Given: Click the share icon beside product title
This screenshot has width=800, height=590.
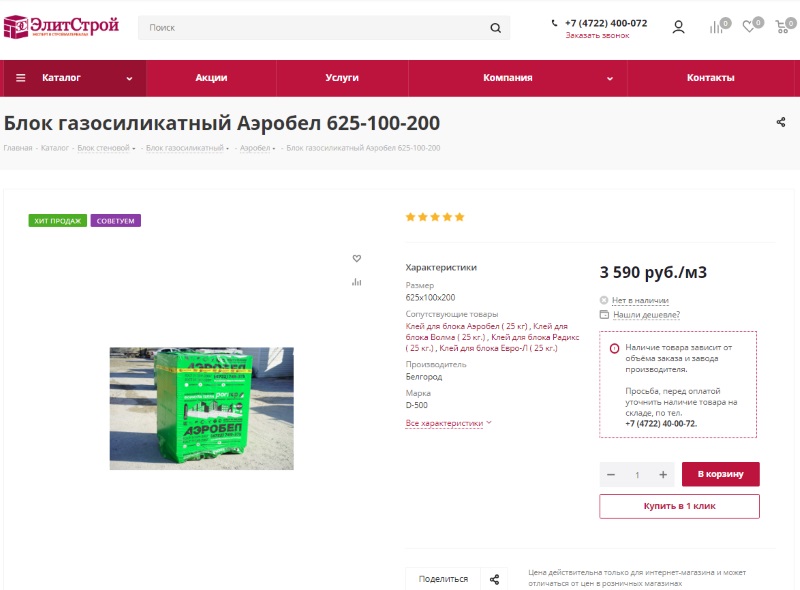Looking at the screenshot, I should pos(781,122).
